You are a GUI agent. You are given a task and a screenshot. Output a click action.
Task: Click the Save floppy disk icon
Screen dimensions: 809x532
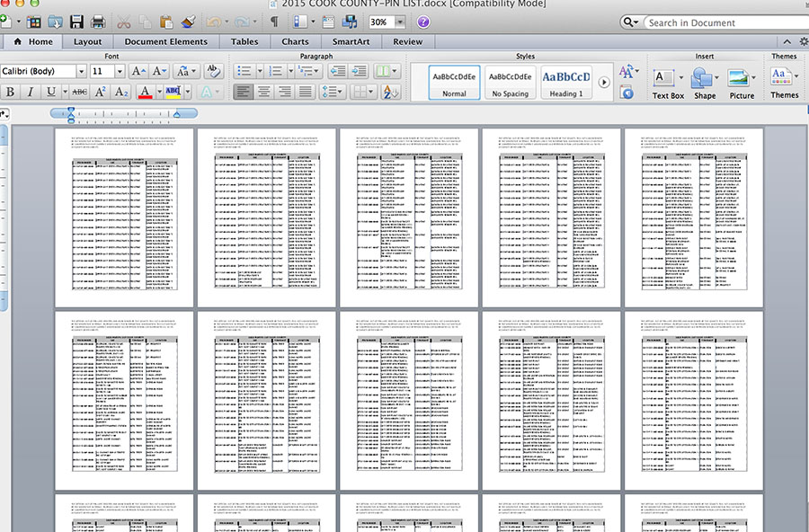(x=77, y=22)
